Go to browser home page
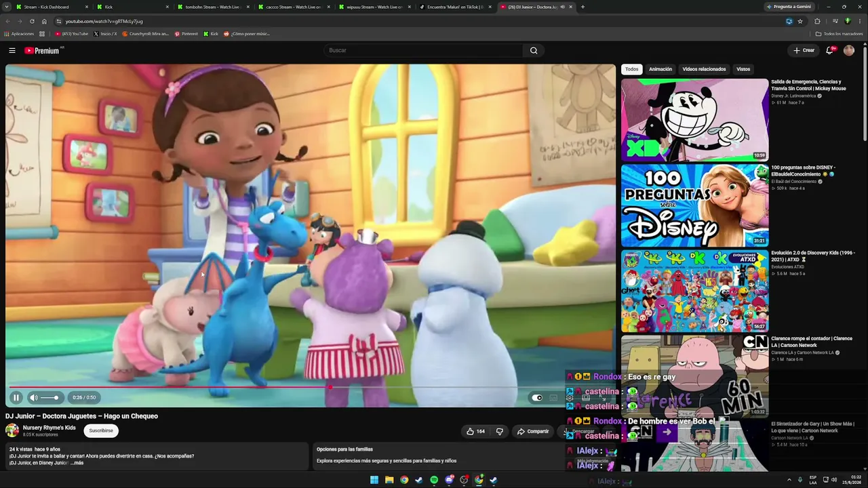The image size is (868, 488). pyautogui.click(x=44, y=21)
